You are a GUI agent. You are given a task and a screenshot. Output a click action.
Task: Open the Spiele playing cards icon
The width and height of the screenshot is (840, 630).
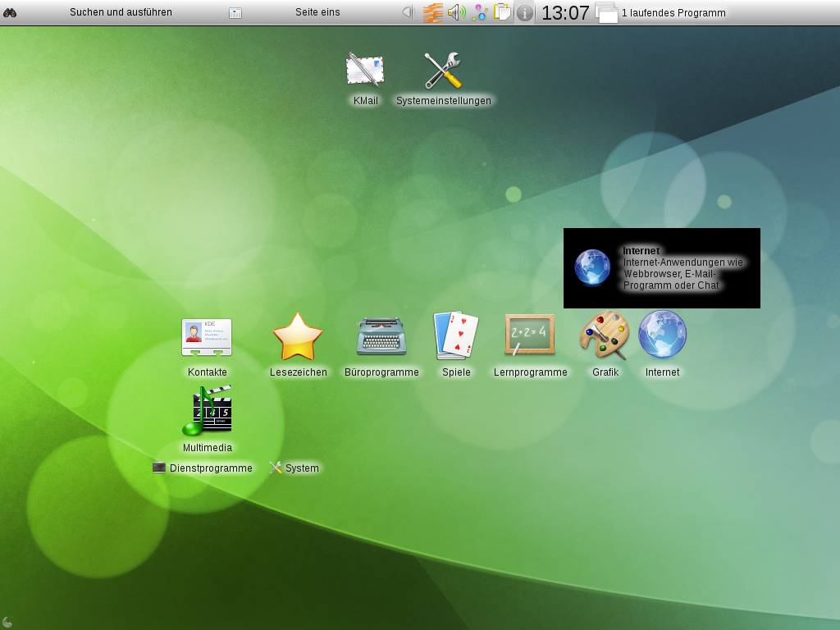456,336
